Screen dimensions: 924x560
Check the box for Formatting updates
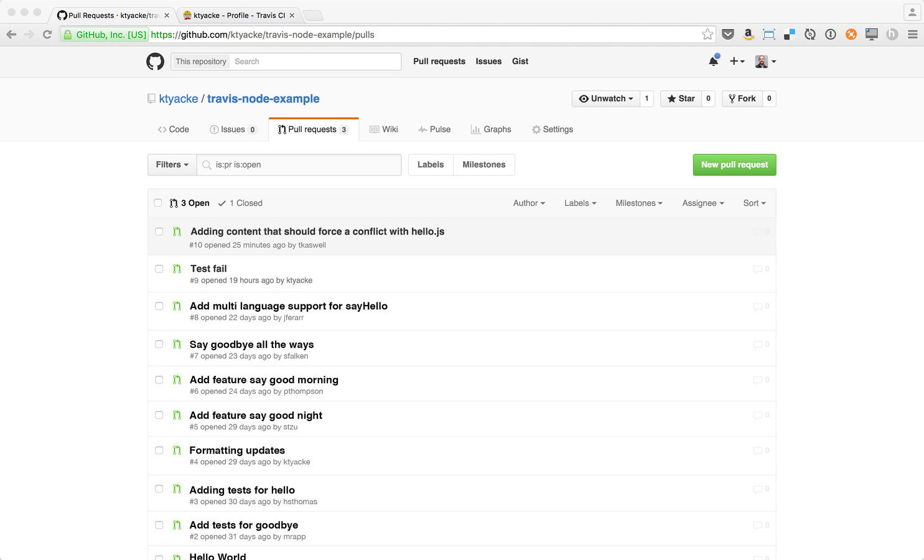click(x=159, y=450)
